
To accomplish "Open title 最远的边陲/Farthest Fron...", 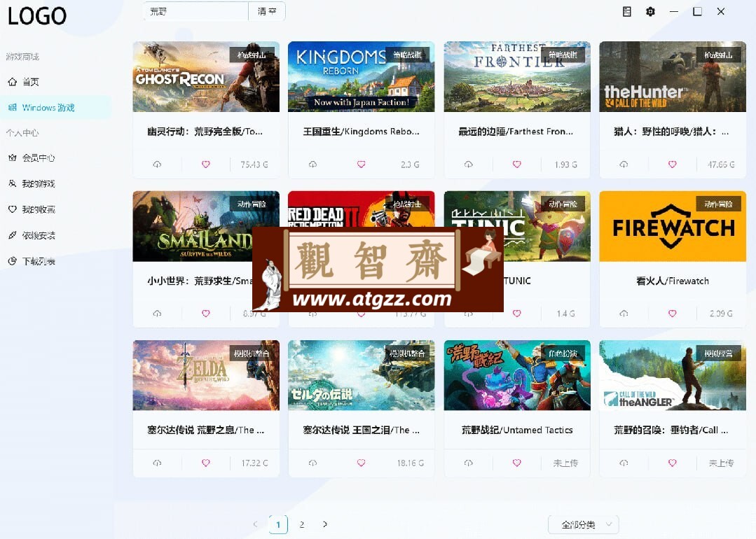I will (x=516, y=132).
